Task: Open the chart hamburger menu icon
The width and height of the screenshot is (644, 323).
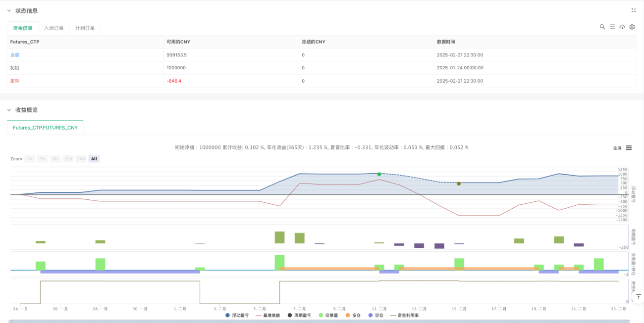Action: pos(629,147)
